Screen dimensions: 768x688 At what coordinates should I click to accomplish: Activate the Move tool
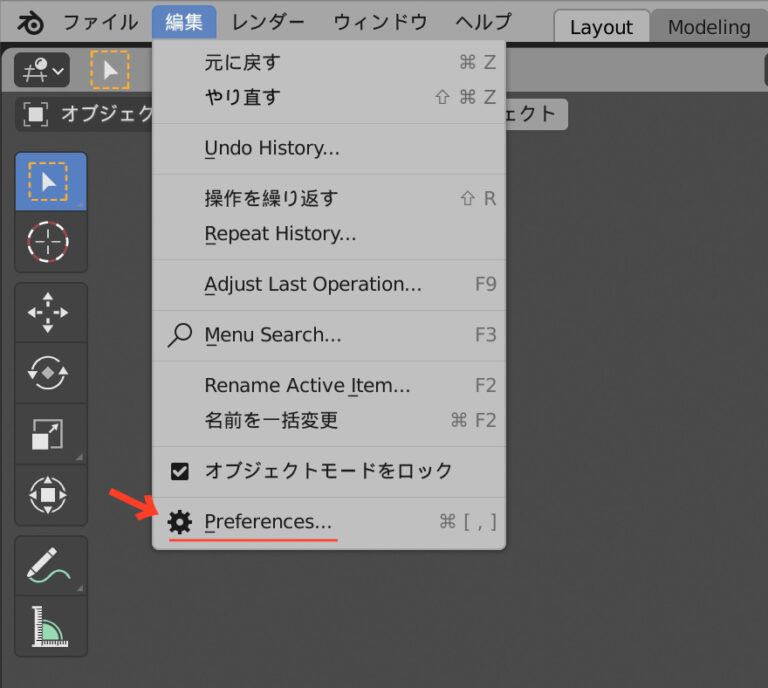pyautogui.click(x=50, y=313)
